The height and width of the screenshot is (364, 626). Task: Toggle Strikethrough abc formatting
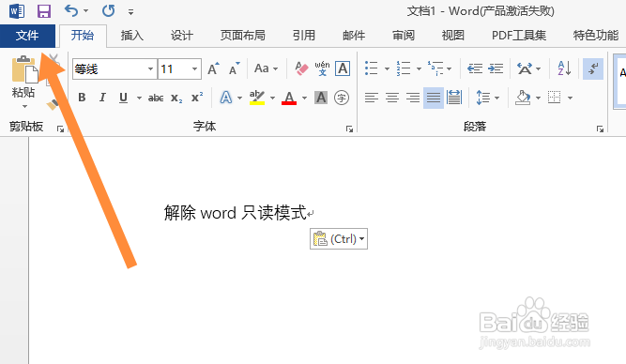[x=156, y=98]
